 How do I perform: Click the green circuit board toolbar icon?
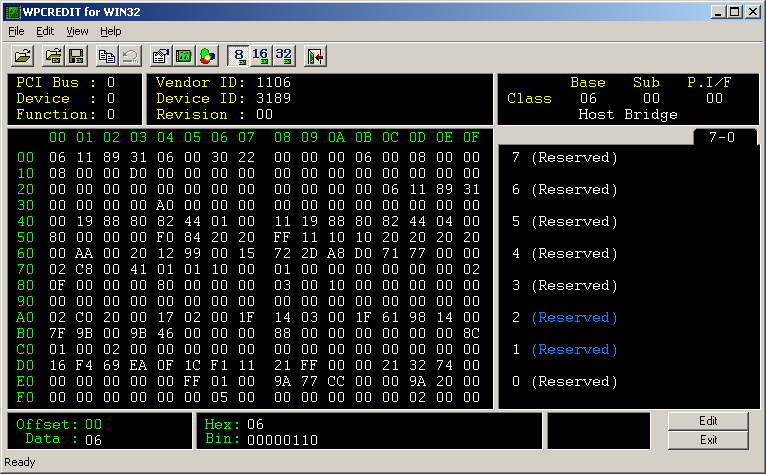[184, 56]
